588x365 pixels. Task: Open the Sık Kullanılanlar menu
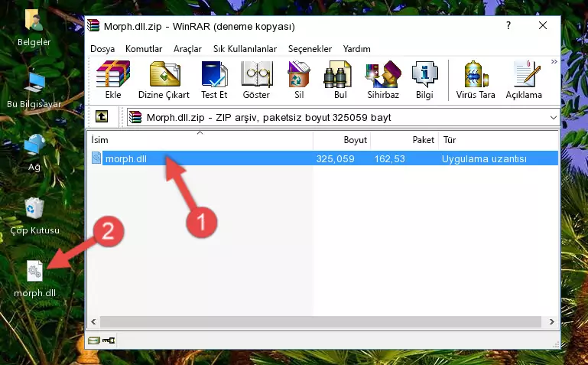245,49
